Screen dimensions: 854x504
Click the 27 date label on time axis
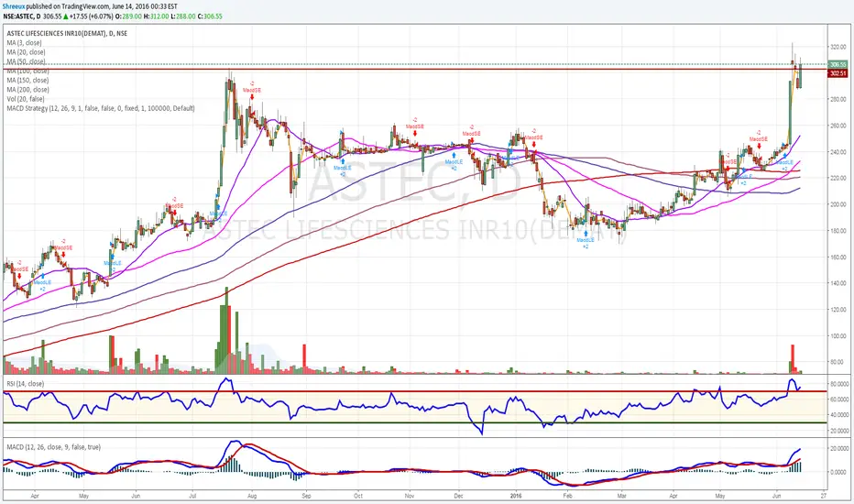click(x=824, y=496)
